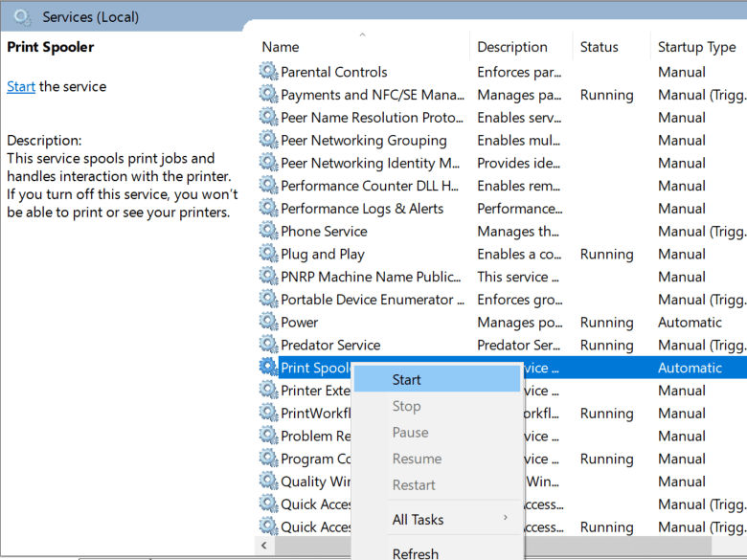Click the Phone Service gear icon
747x560 pixels.
[268, 232]
